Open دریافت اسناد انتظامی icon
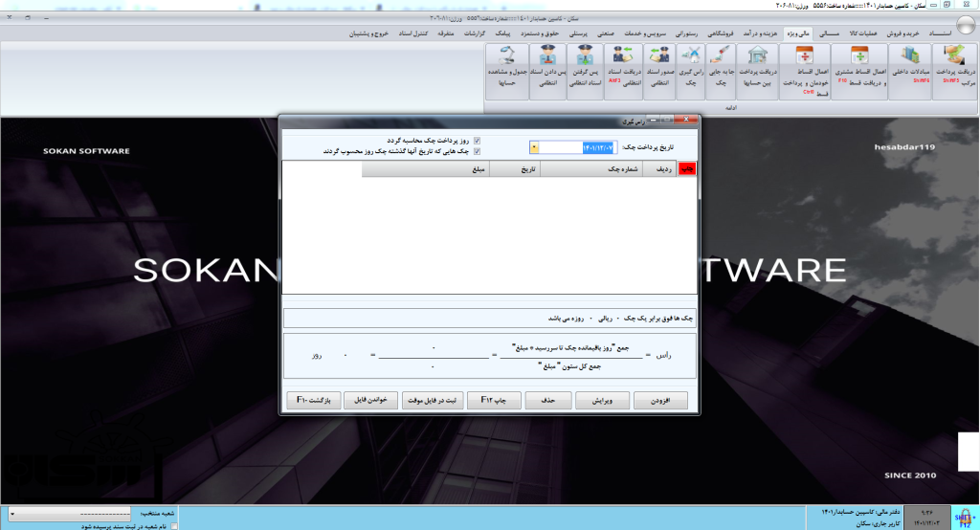The image size is (980, 530). click(624, 71)
